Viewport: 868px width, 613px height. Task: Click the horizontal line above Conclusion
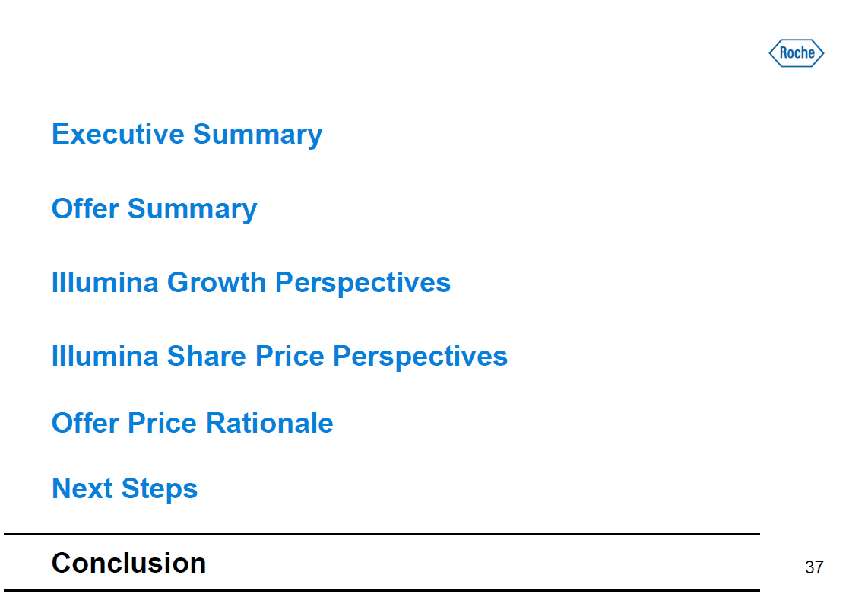pyautogui.click(x=382, y=535)
